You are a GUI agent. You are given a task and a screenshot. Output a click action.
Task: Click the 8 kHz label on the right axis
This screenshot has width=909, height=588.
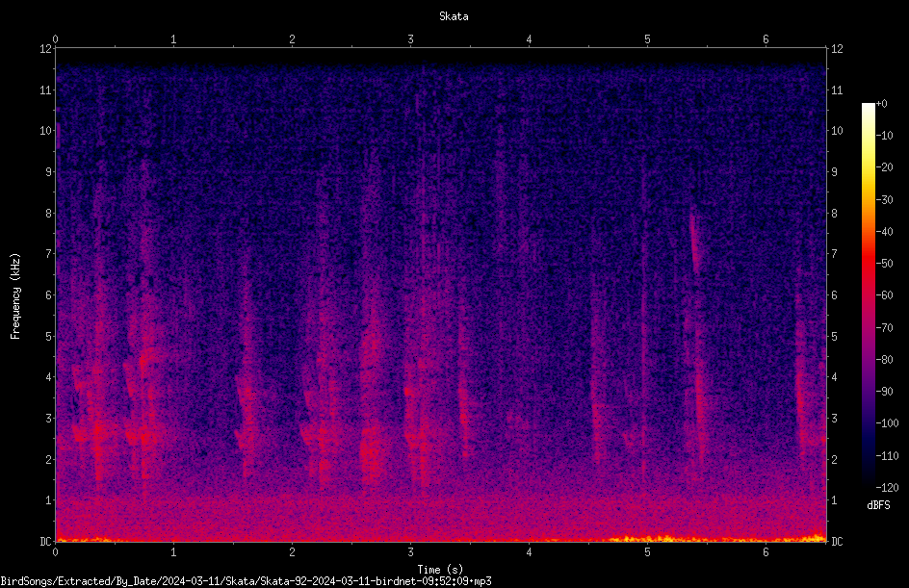(834, 214)
